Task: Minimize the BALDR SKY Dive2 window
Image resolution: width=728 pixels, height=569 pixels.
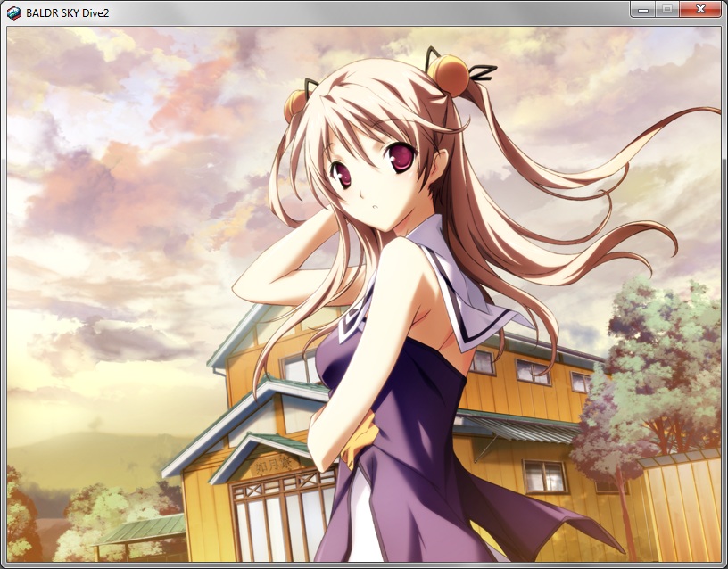Action: (643, 9)
